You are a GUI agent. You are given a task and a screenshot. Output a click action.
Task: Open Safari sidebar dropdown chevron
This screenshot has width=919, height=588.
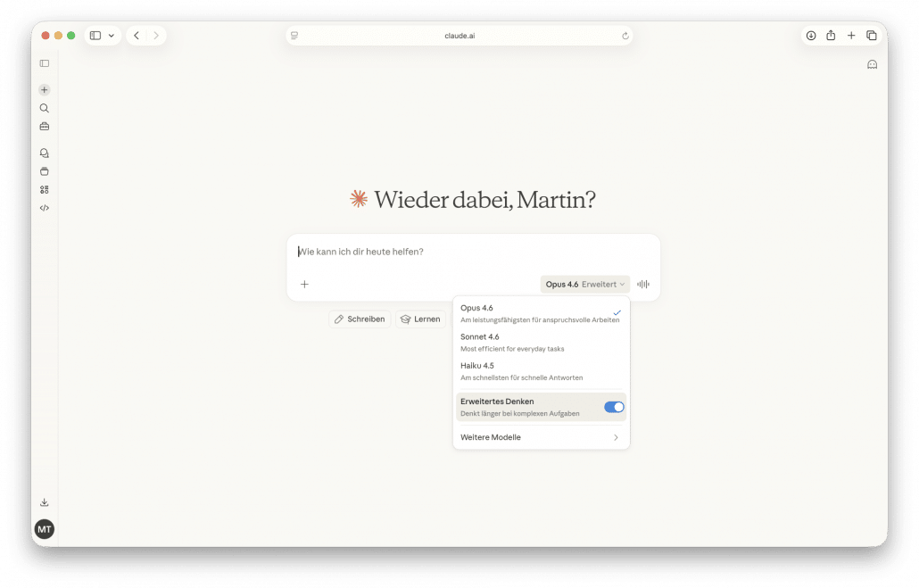coord(112,36)
